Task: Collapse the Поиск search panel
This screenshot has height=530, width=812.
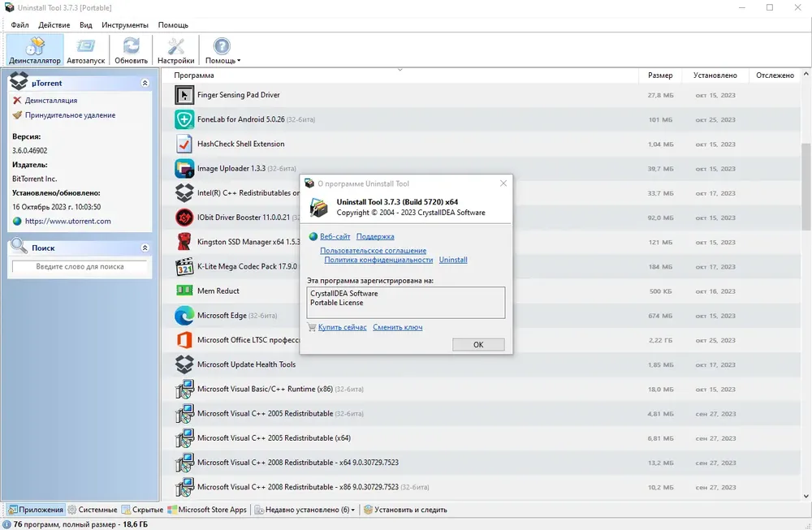Action: click(145, 248)
